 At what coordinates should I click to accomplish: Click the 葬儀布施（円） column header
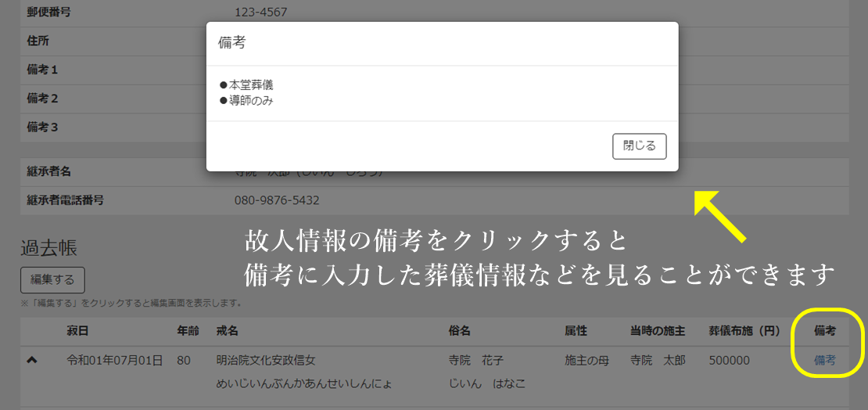(x=744, y=331)
